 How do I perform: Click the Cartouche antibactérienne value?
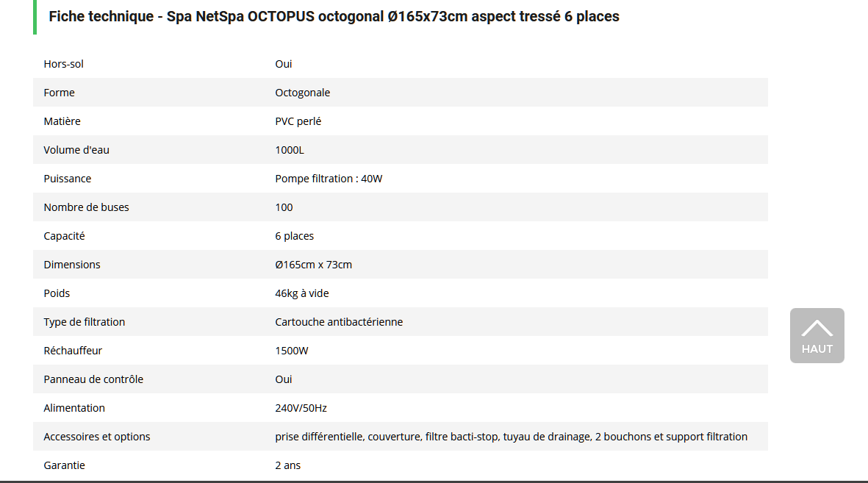[x=339, y=322]
